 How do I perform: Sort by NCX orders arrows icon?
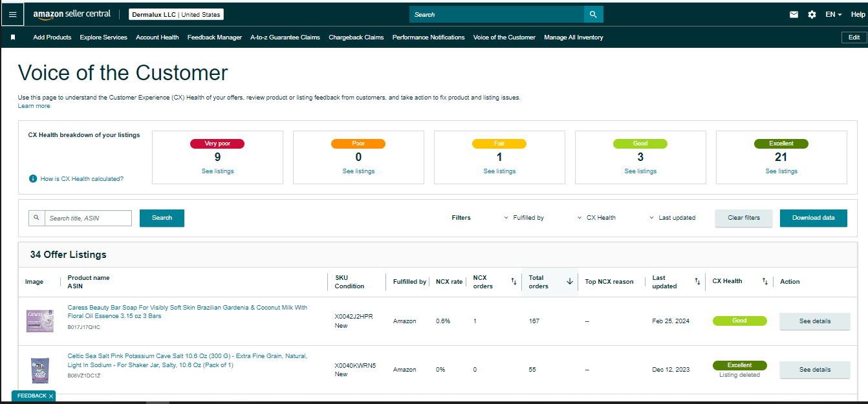pyautogui.click(x=514, y=281)
